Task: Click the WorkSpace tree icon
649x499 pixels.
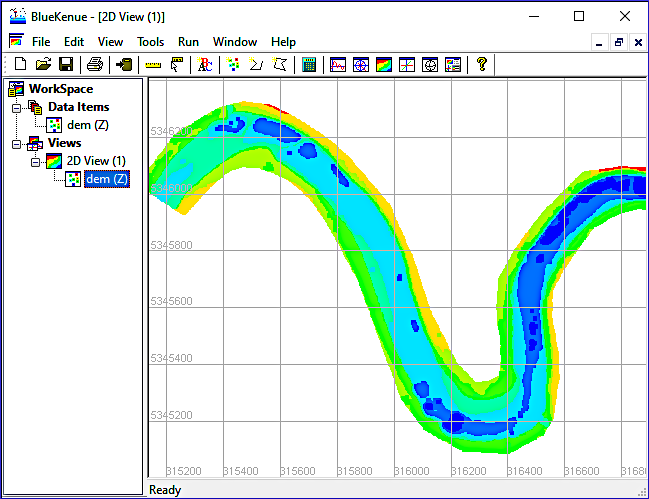Action: pyautogui.click(x=17, y=89)
